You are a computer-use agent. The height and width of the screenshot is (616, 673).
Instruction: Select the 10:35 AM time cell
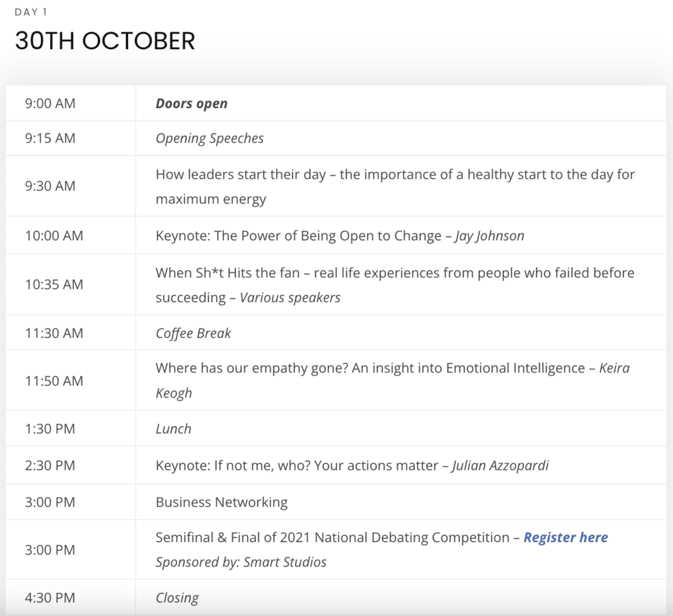tap(71, 285)
